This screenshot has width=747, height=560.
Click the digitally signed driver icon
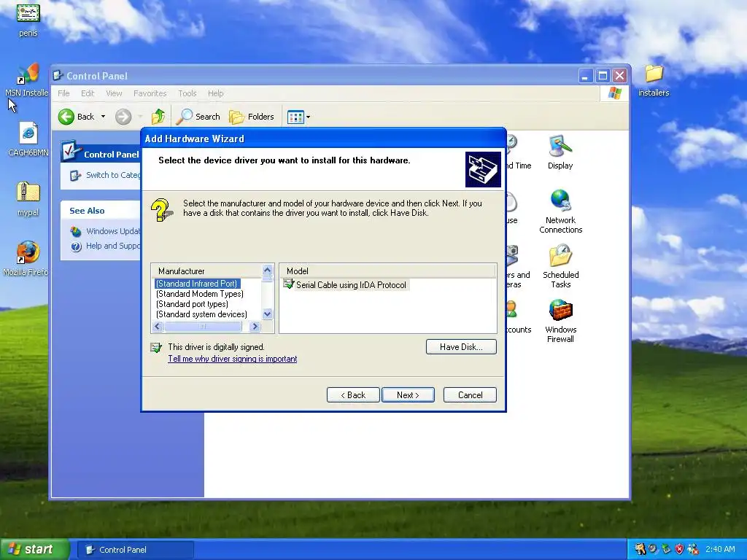pyautogui.click(x=156, y=348)
